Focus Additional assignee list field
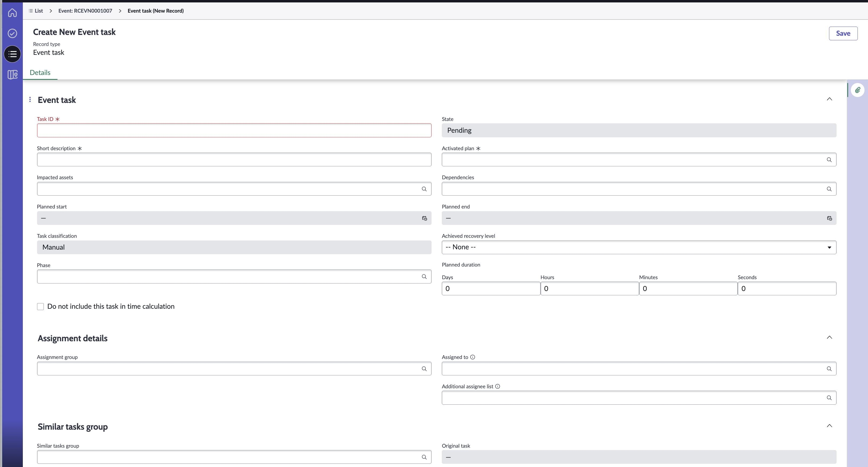Viewport: 868px width, 467px height. (639, 398)
